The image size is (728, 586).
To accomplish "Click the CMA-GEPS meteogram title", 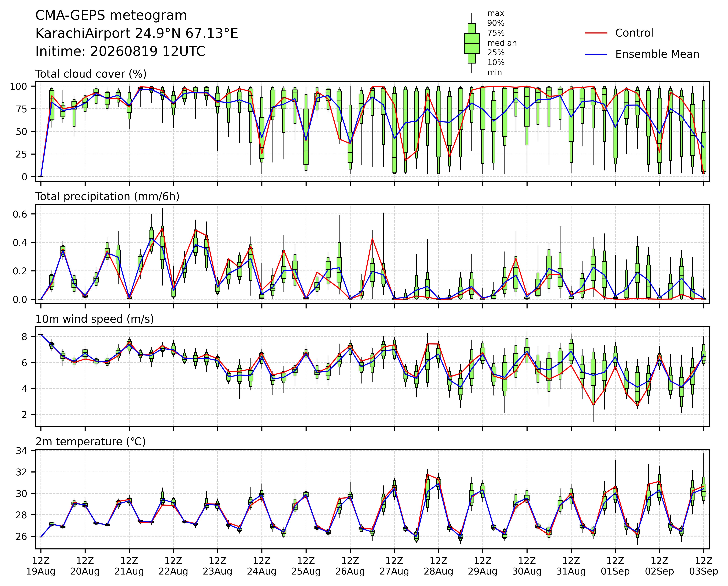I will click(x=111, y=15).
